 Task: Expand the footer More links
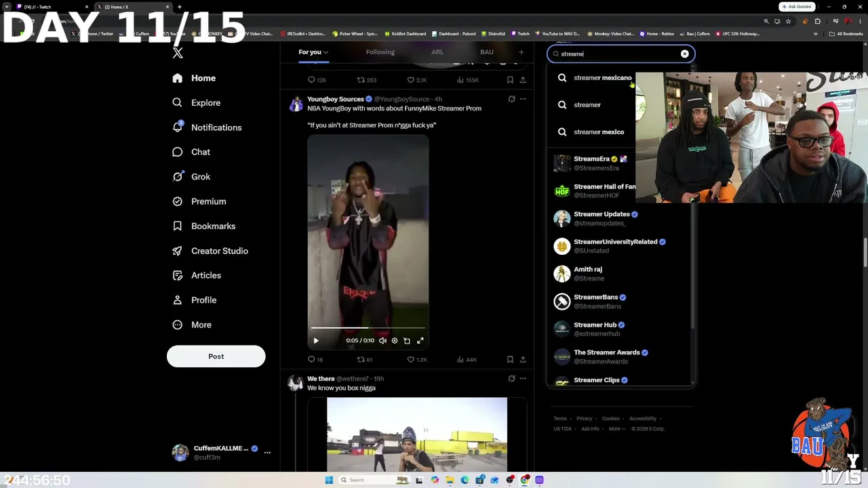616,429
